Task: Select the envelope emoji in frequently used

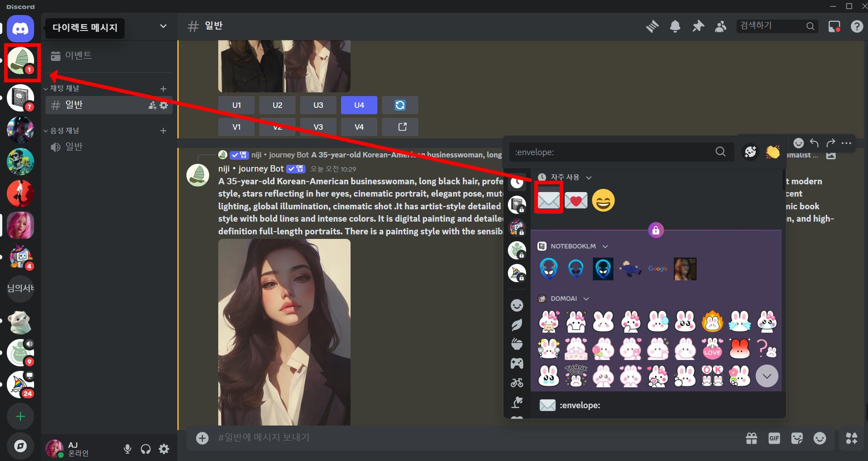Action: point(549,200)
